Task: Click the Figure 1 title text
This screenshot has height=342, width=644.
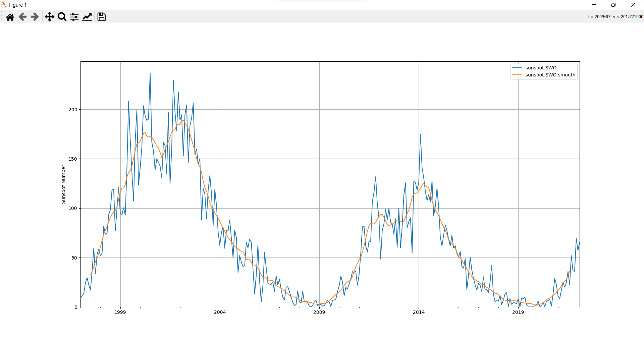Action: tap(17, 5)
